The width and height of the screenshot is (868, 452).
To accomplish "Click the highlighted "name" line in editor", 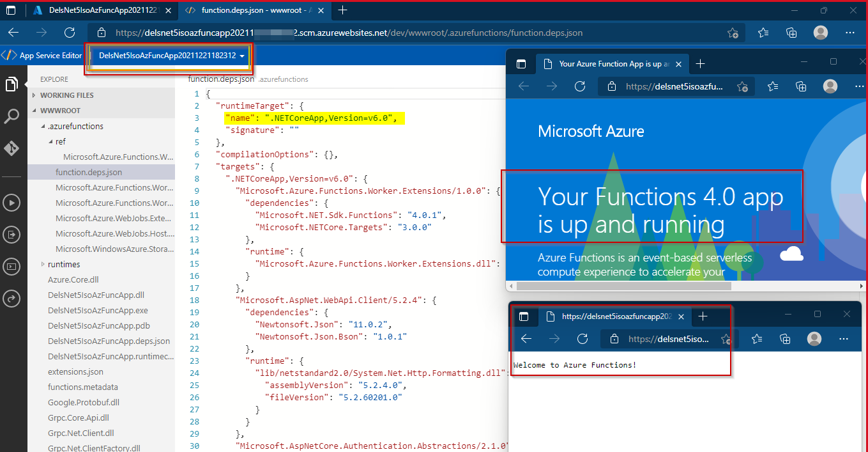I will coord(315,118).
